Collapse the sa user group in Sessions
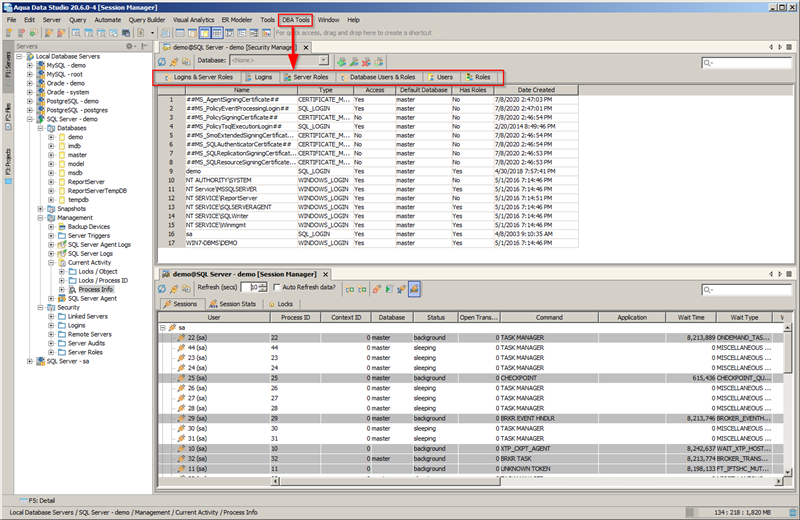Viewport: 800px width, 520px height. click(x=163, y=328)
